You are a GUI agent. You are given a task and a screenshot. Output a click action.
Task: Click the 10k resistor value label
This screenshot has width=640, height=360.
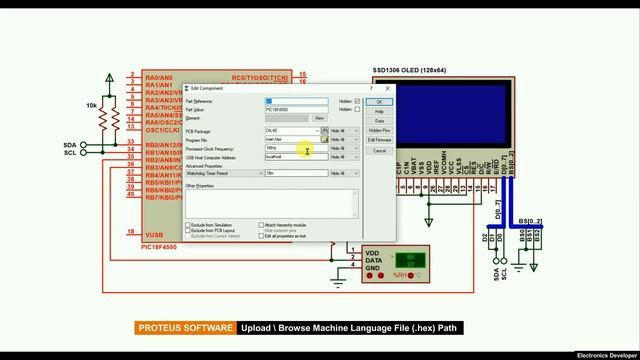tap(91, 105)
